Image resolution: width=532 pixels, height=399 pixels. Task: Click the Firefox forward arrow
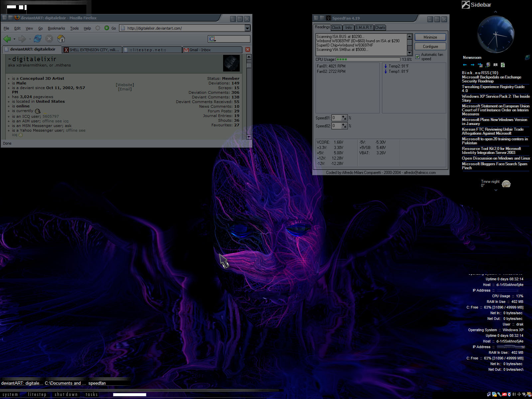[22, 39]
